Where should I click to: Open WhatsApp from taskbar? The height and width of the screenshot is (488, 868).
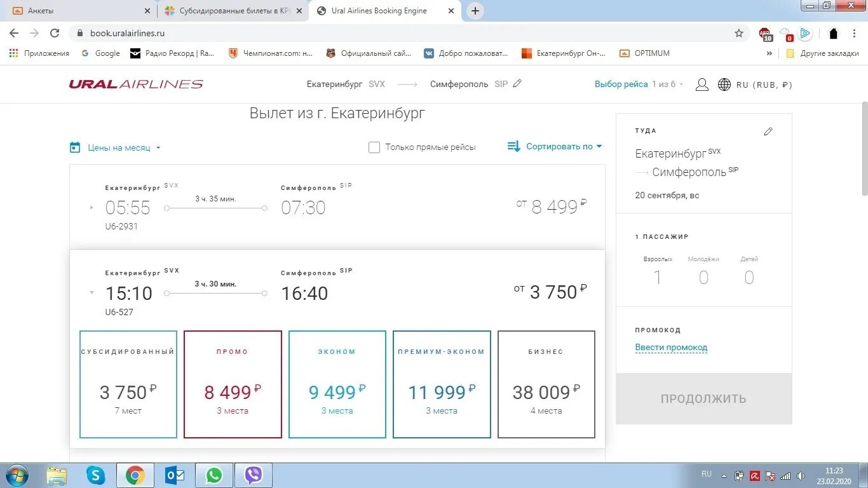(214, 475)
